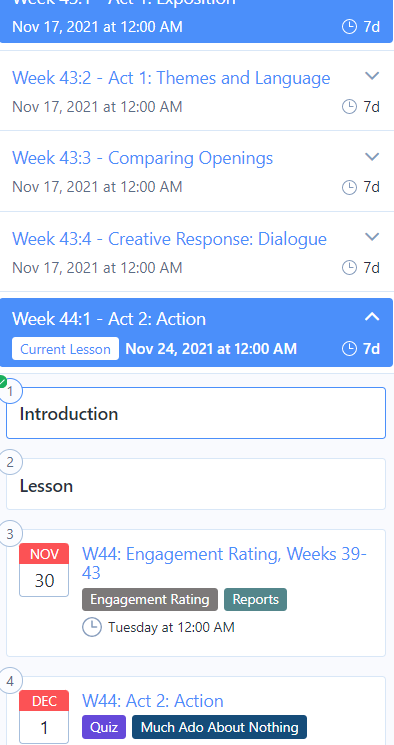Click the Current Lesson badge
Viewport: 394px width, 745px height.
tap(66, 349)
